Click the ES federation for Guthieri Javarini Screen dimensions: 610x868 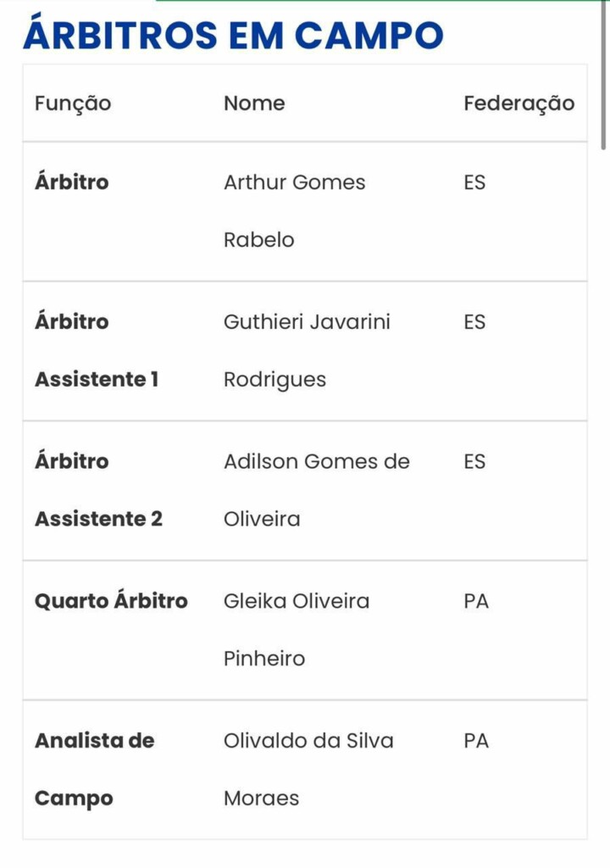tap(474, 321)
